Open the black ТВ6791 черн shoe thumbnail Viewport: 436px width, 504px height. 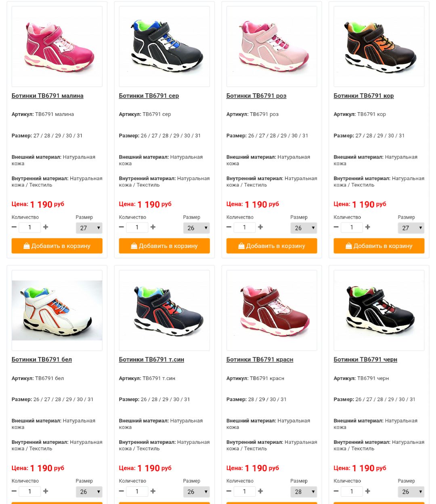[379, 310]
